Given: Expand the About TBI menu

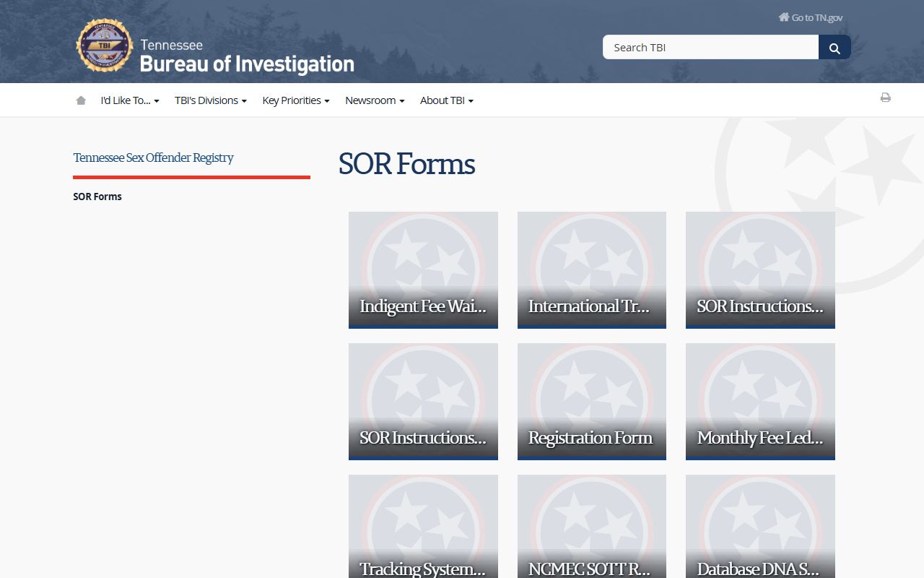Looking at the screenshot, I should pos(447,100).
